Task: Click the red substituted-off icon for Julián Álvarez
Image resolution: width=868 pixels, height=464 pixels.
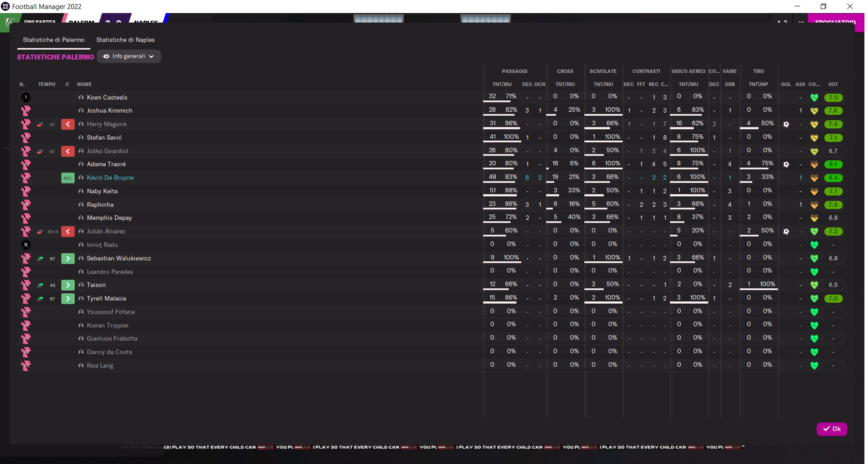Action: (x=68, y=232)
